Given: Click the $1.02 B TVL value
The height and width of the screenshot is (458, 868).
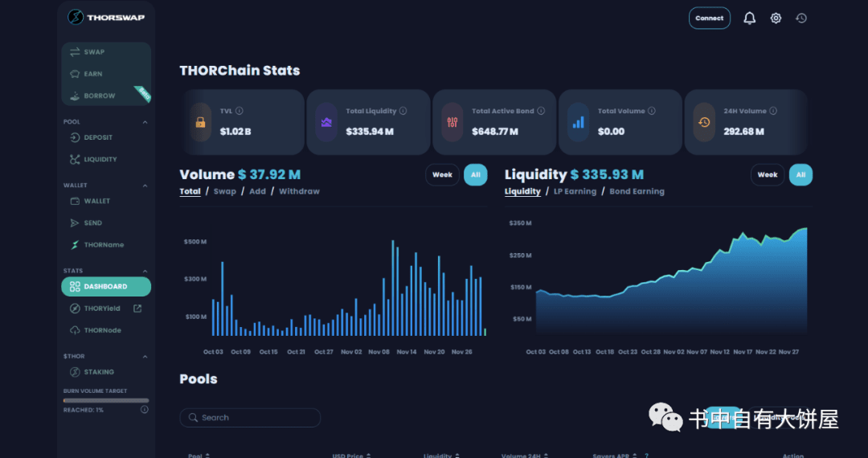Looking at the screenshot, I should point(235,132).
